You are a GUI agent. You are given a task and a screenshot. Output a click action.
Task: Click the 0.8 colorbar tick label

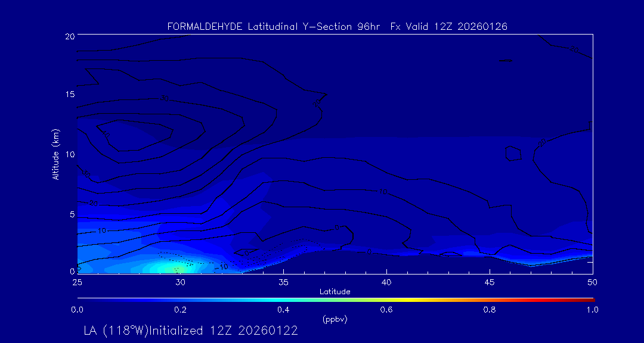click(490, 310)
